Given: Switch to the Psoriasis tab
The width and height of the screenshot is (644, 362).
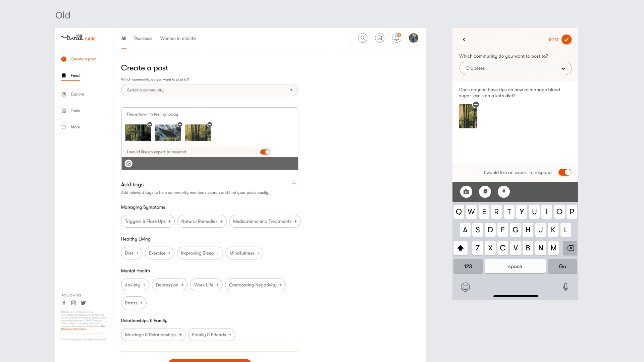Looking at the screenshot, I should coord(143,39).
